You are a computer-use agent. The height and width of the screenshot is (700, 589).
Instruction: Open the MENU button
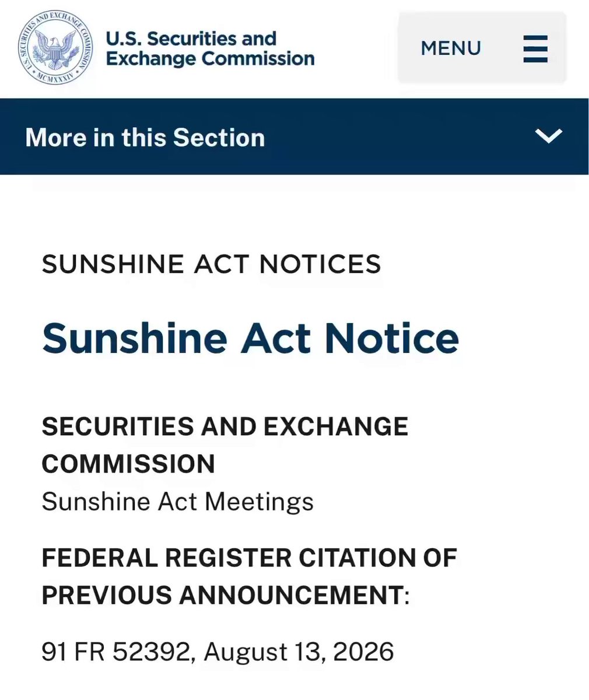click(482, 48)
